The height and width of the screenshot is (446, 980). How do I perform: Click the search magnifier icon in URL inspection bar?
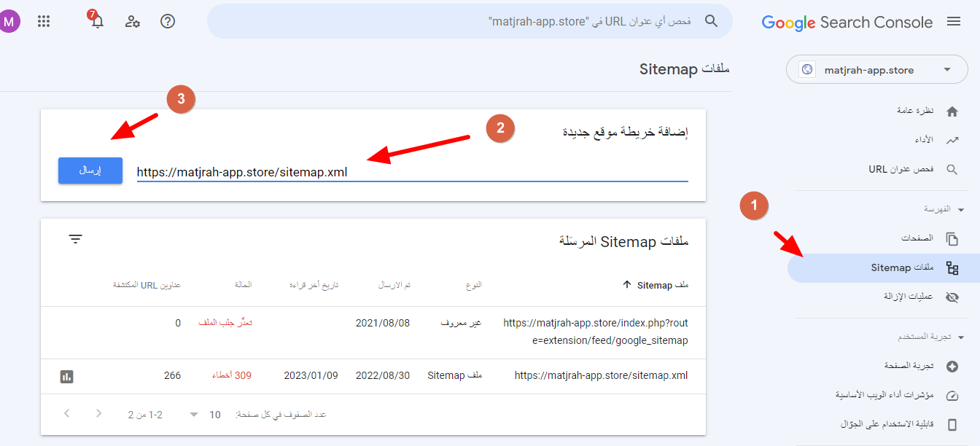point(712,21)
